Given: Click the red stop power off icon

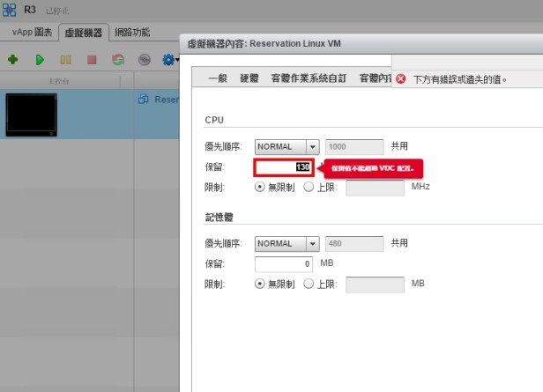Looking at the screenshot, I should tap(92, 60).
